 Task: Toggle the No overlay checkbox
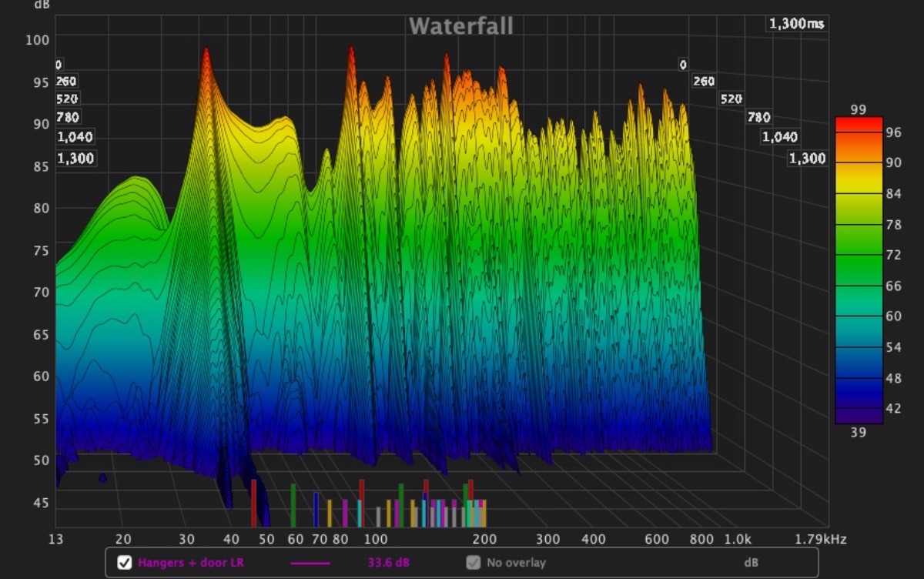click(x=474, y=563)
